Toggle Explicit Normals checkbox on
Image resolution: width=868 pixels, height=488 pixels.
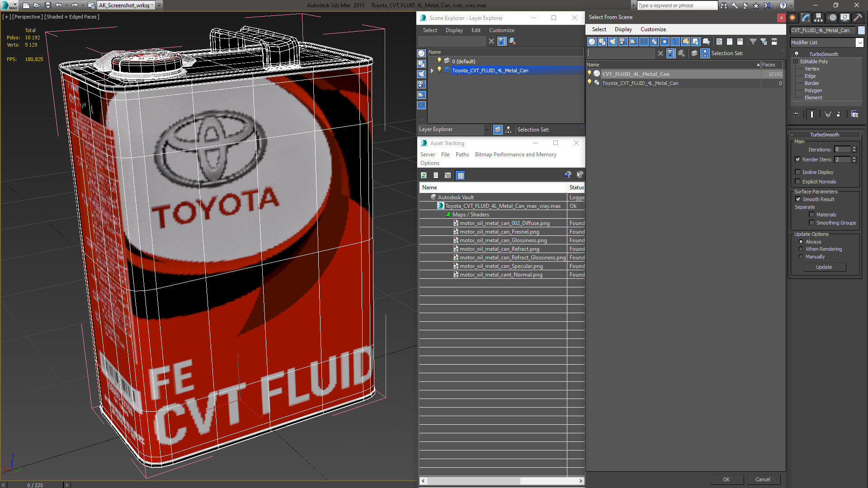click(x=797, y=181)
